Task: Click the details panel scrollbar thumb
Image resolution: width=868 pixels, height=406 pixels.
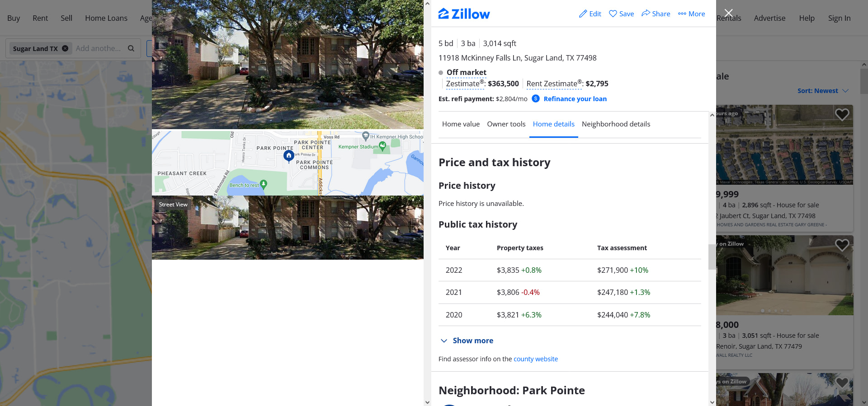Action: tap(712, 257)
